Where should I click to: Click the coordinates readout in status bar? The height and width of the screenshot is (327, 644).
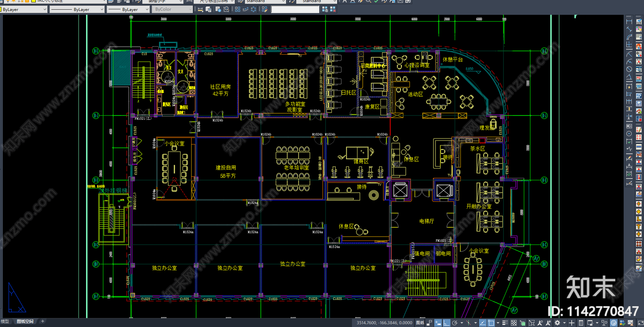pos(384,323)
